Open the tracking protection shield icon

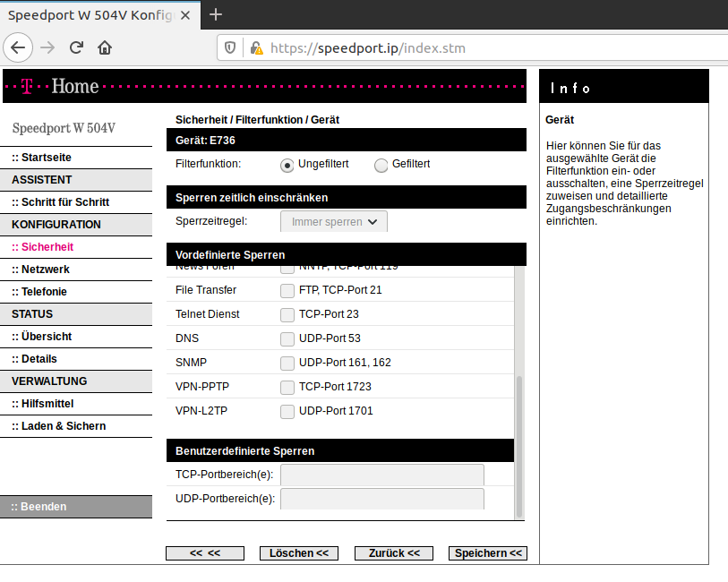[x=230, y=47]
